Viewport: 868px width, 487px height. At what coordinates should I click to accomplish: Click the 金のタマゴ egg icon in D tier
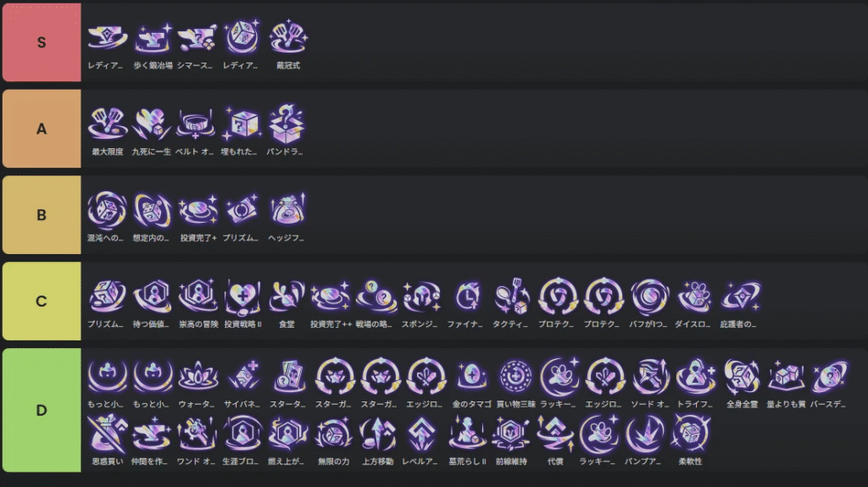tap(471, 376)
